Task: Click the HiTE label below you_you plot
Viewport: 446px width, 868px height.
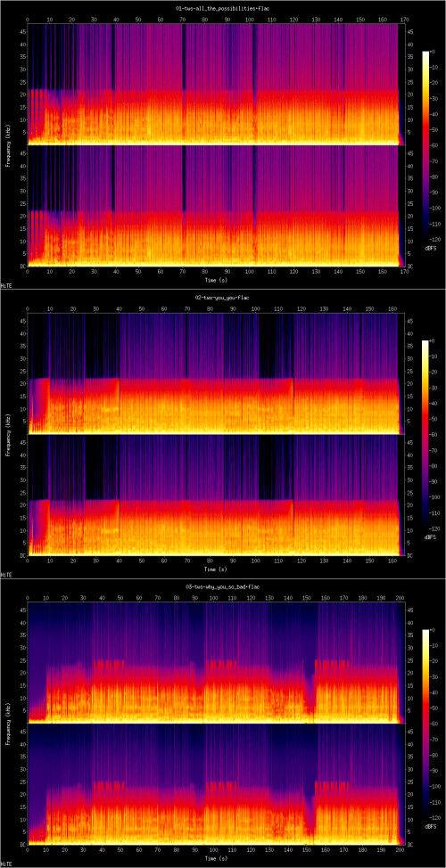Action: click(6, 575)
